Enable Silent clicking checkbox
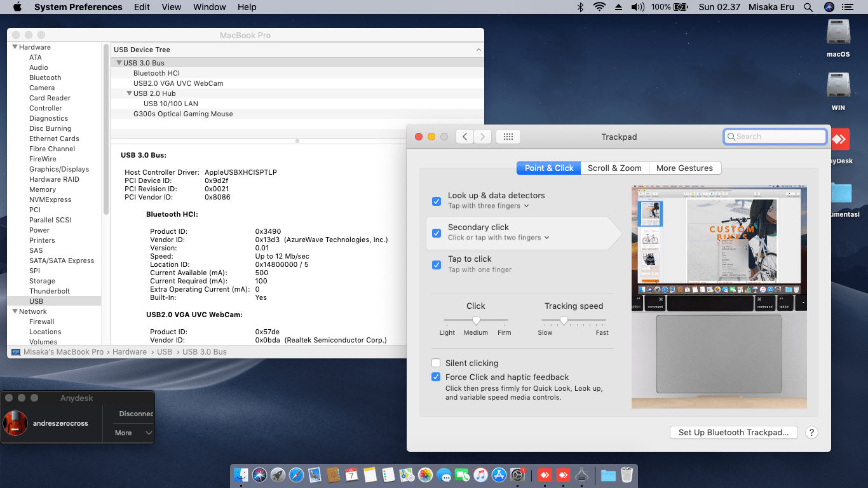The image size is (868, 488). (436, 363)
